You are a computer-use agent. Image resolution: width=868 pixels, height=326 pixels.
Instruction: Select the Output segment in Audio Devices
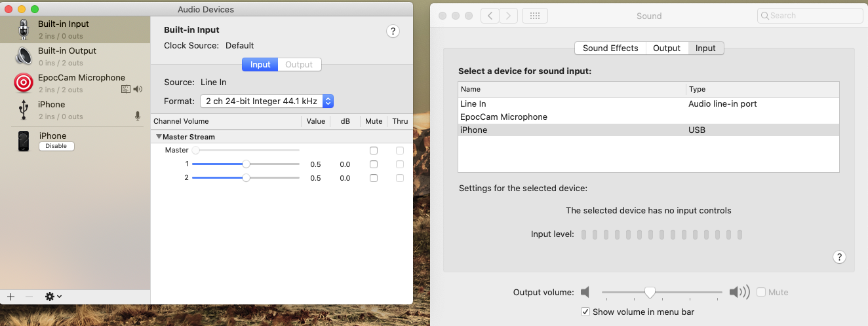click(299, 64)
